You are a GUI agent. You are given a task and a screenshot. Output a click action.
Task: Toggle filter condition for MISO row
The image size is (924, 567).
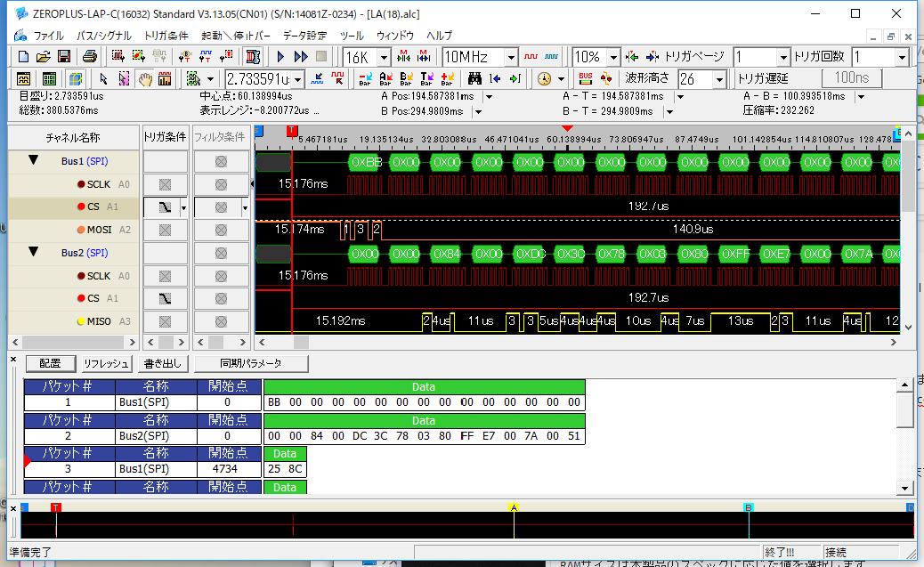[x=221, y=322]
